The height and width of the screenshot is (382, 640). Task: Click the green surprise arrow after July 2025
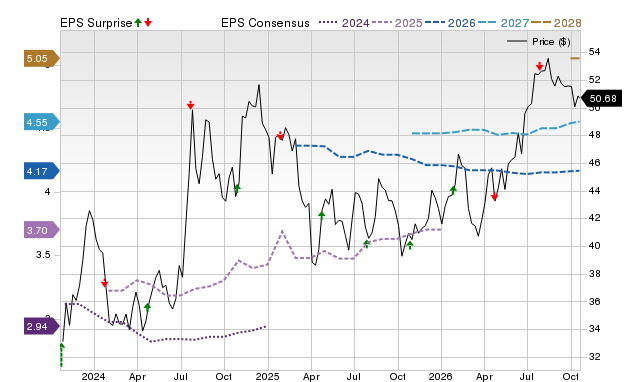pos(366,244)
